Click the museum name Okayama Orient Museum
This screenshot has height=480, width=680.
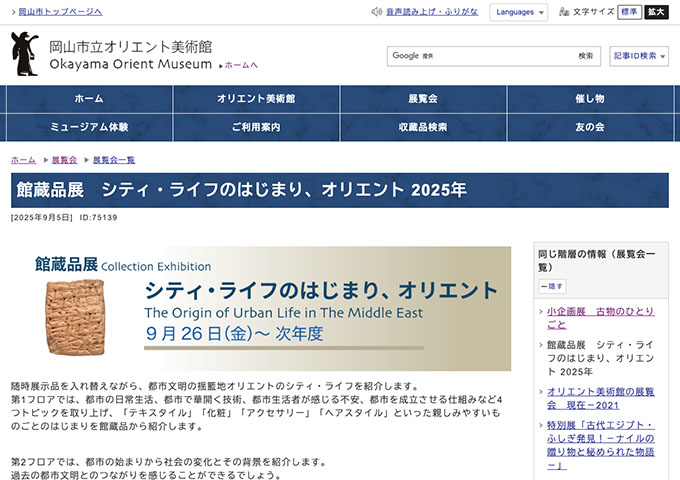[131, 64]
